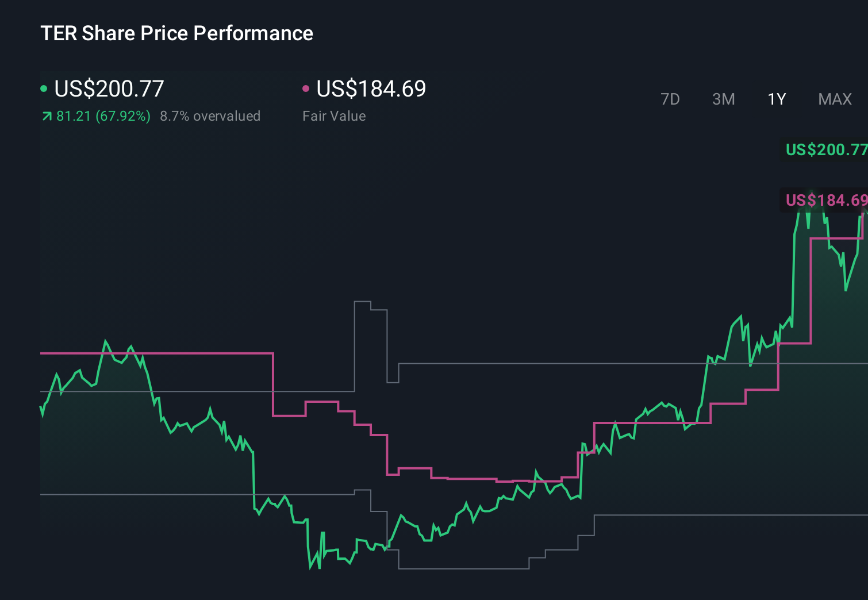Click the green current price dot indicator

pyautogui.click(x=44, y=89)
